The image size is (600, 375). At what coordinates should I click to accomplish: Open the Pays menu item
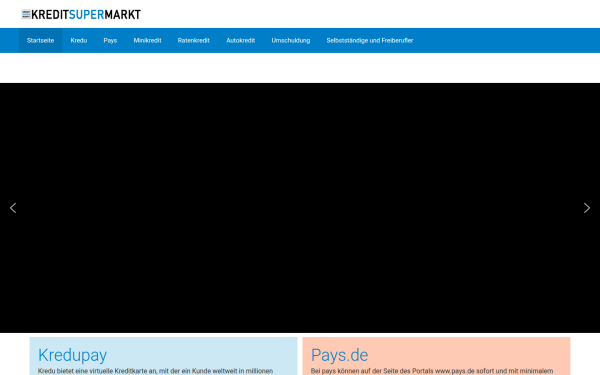(x=110, y=40)
